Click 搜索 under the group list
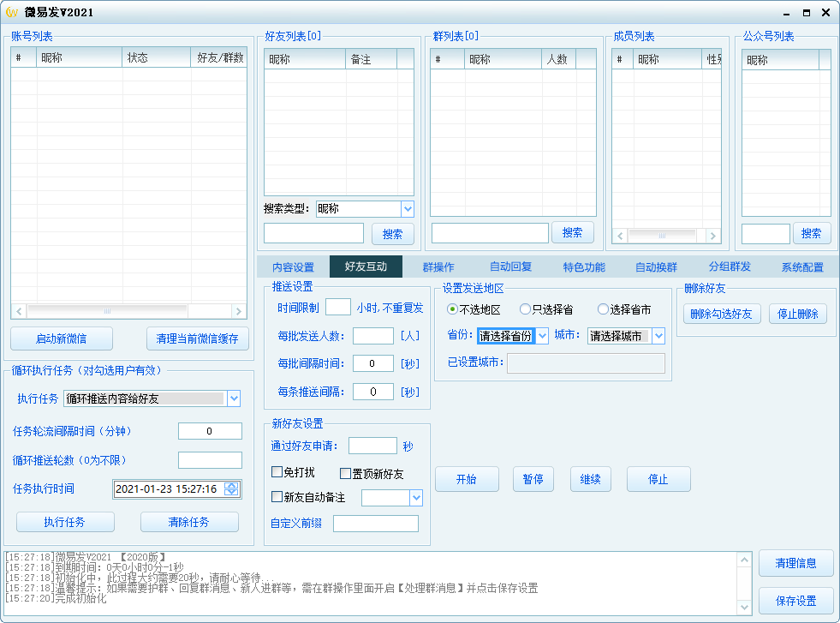This screenshot has height=623, width=840. (x=572, y=233)
